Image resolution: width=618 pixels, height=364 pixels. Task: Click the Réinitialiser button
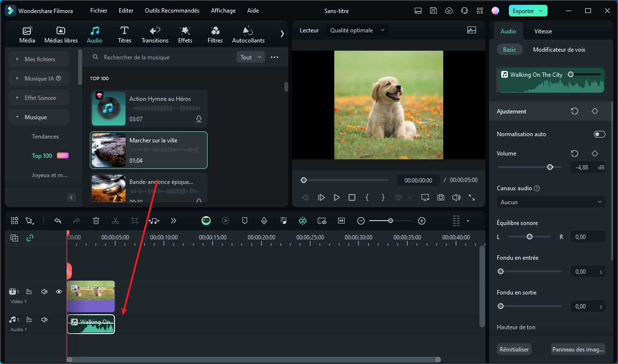click(515, 350)
